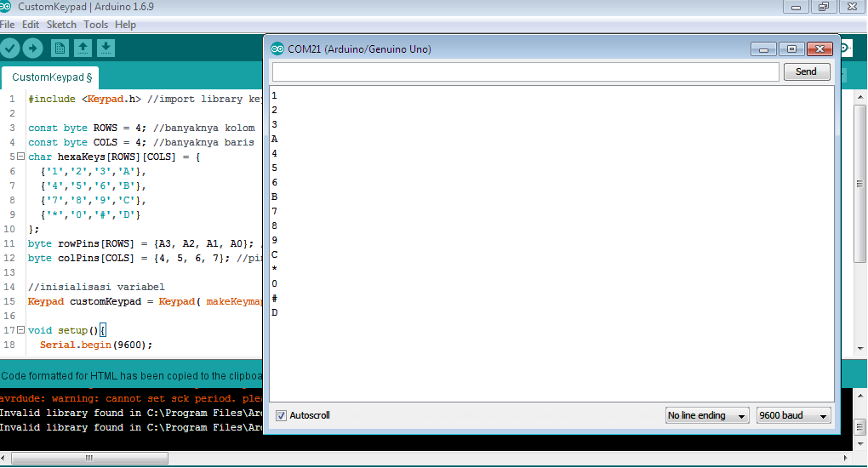Click the Serial Monitor icon in Arduino toolbar

pos(847,49)
